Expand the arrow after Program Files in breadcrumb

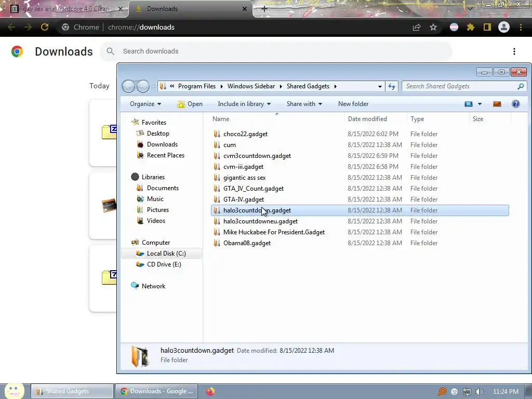[221, 86]
